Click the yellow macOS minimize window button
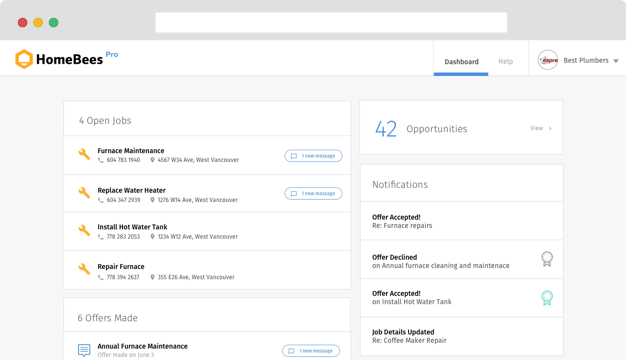 (x=38, y=22)
